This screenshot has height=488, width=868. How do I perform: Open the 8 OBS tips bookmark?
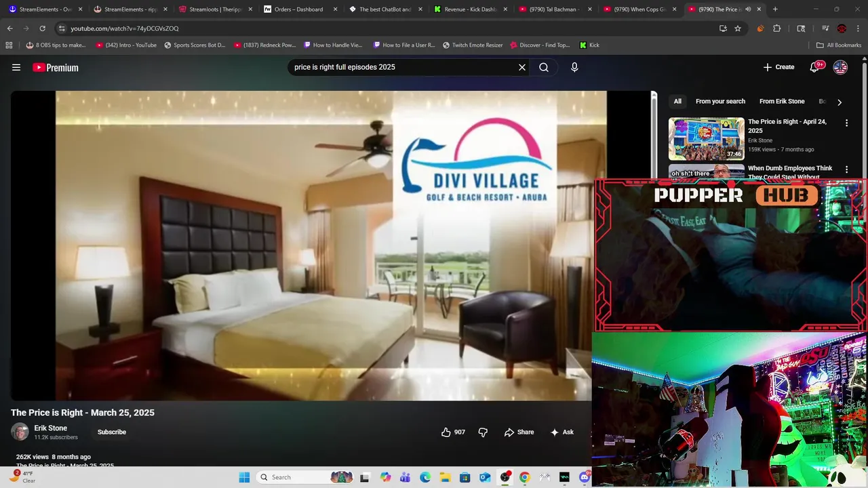[x=56, y=45]
